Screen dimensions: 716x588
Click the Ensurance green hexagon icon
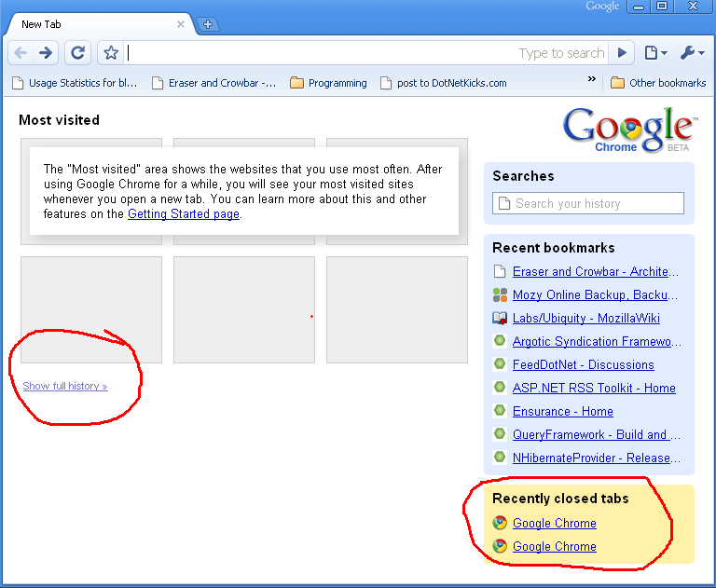point(500,410)
